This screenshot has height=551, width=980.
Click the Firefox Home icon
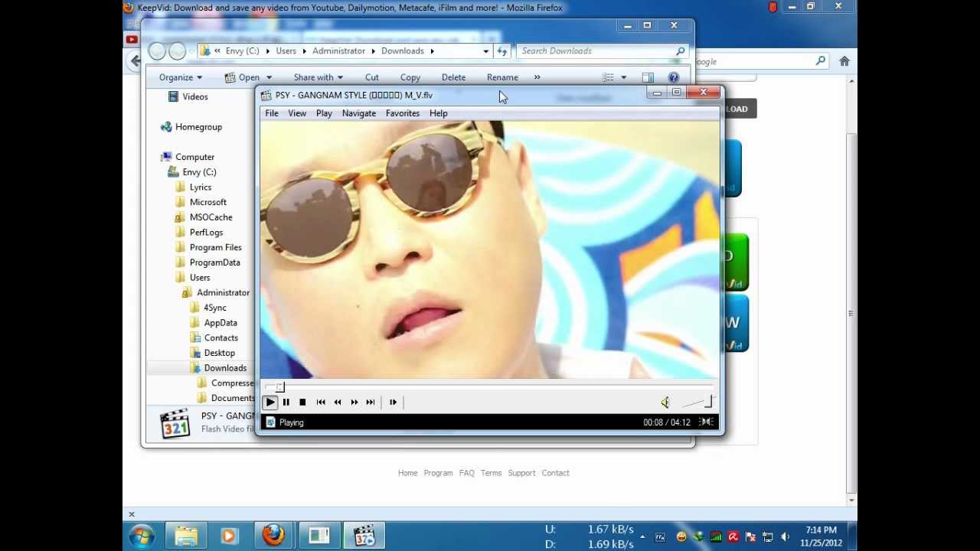(844, 61)
